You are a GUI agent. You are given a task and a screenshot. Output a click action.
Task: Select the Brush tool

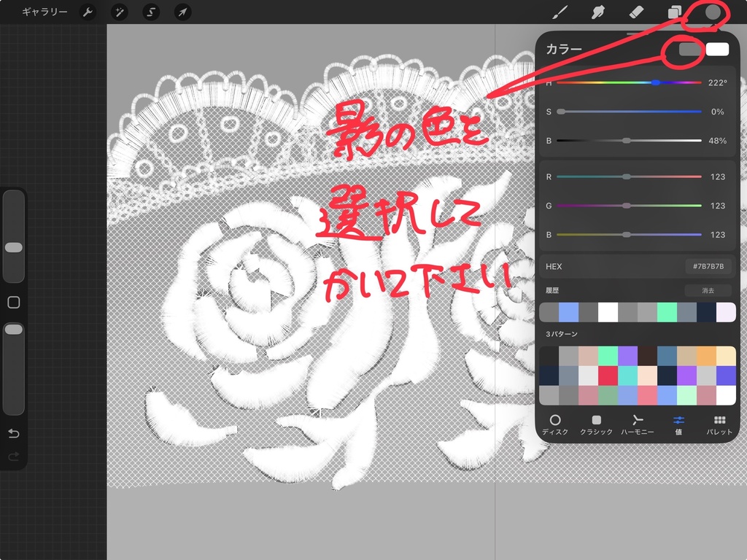[560, 12]
